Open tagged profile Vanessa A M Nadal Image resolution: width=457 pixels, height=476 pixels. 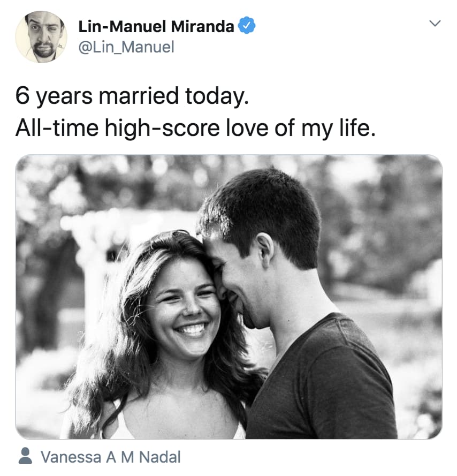110,457
